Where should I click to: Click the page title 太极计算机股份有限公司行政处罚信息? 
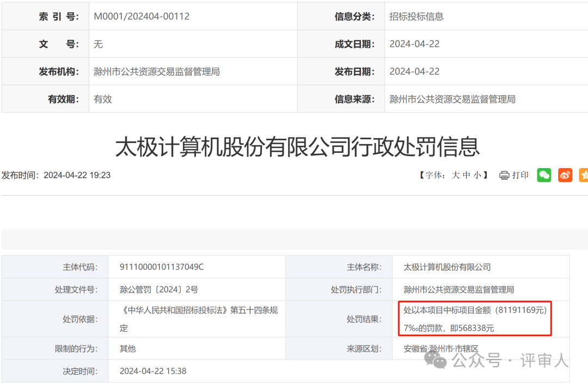pos(297,146)
